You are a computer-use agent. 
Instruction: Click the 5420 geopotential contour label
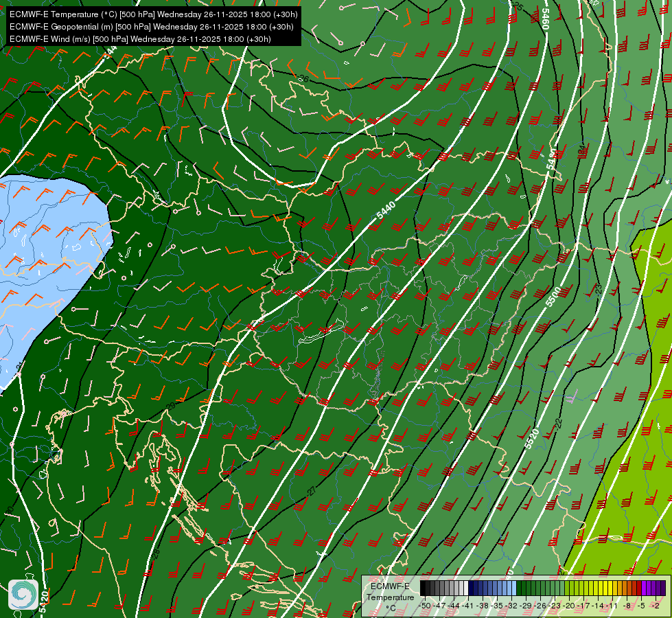43,602
